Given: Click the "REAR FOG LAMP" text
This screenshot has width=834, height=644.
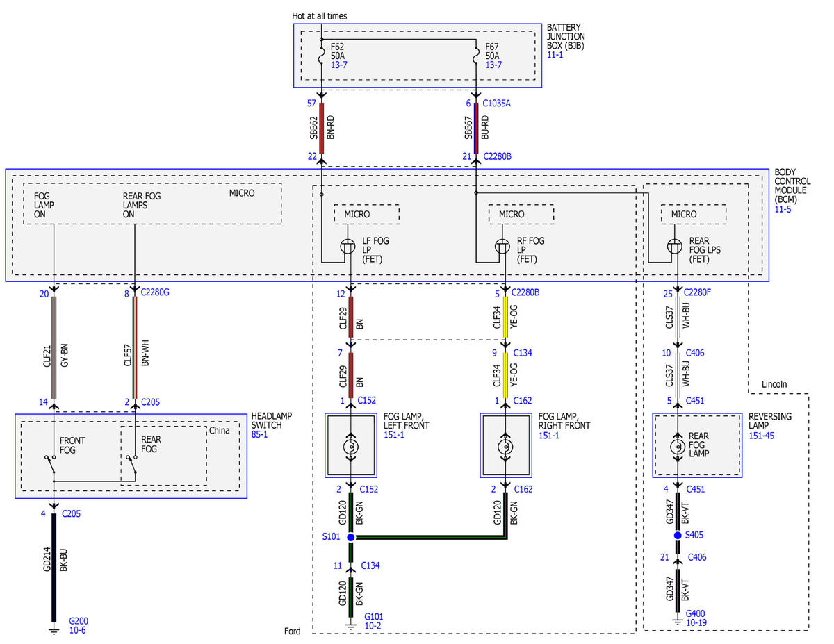Looking at the screenshot, I should coord(698,445).
